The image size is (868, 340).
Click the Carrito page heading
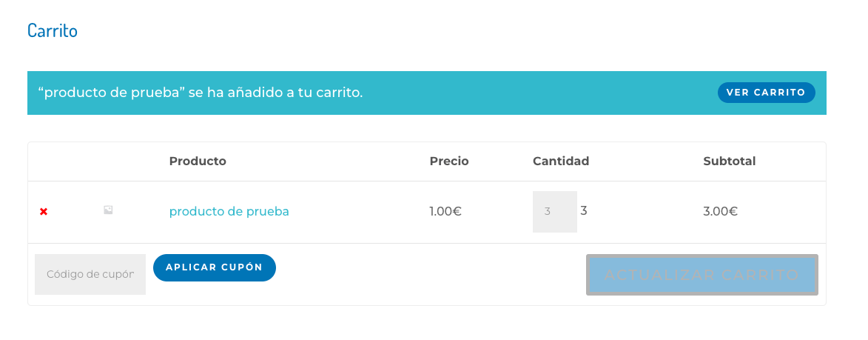tap(53, 30)
